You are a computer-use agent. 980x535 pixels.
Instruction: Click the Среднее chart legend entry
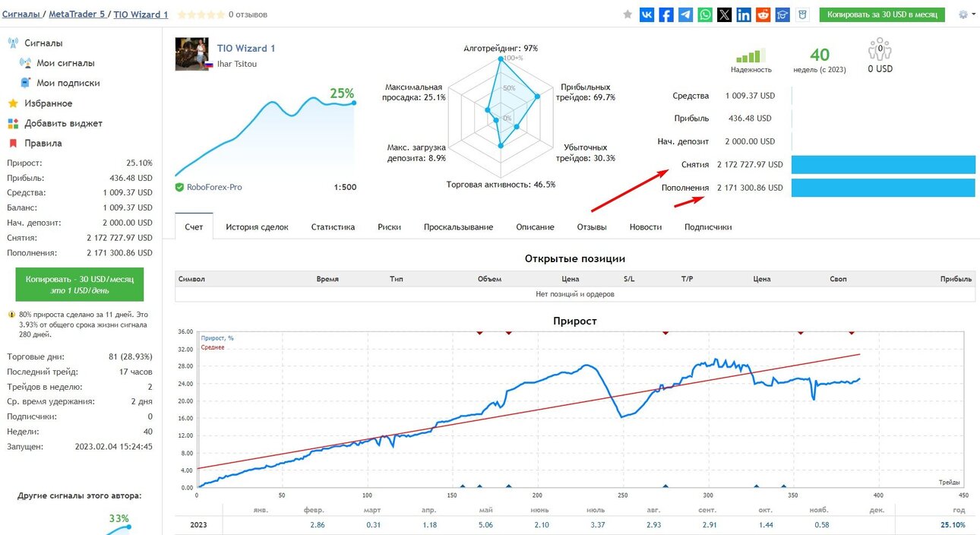point(213,347)
